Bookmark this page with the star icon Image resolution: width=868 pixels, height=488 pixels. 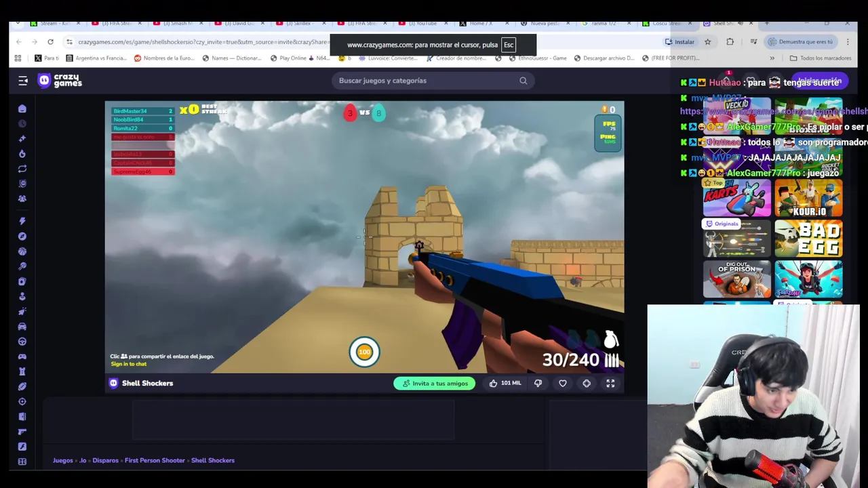click(x=707, y=42)
